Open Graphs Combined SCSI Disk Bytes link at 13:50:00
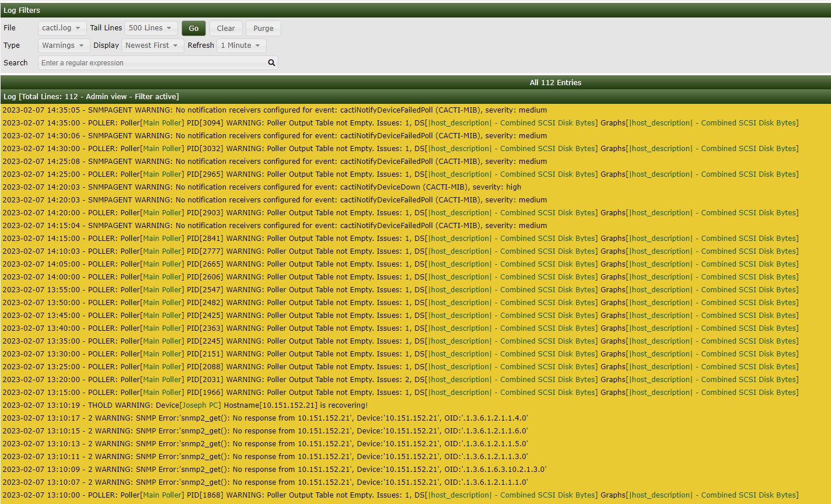 (x=713, y=303)
